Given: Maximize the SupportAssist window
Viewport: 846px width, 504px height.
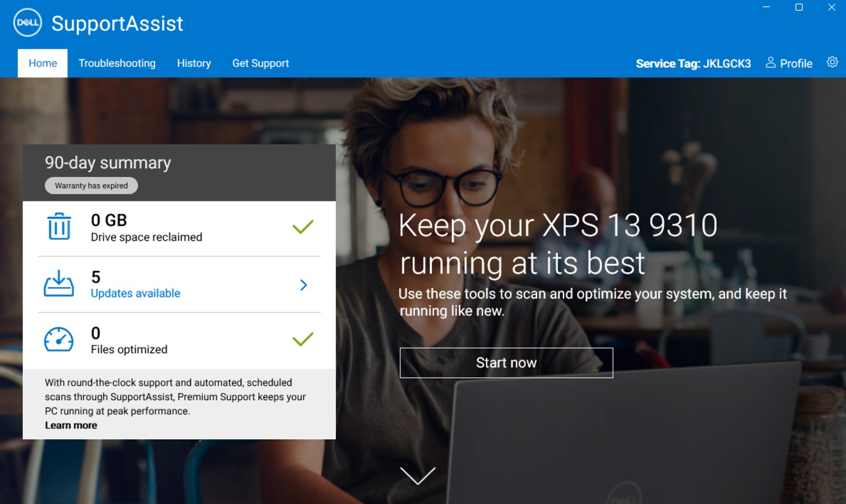Looking at the screenshot, I should [799, 8].
